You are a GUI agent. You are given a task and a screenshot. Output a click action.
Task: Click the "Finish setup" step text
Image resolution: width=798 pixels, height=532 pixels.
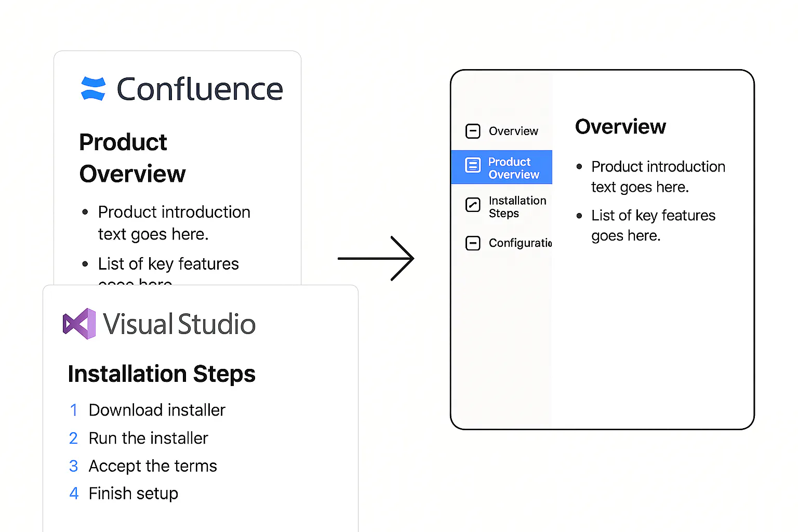coord(134,494)
